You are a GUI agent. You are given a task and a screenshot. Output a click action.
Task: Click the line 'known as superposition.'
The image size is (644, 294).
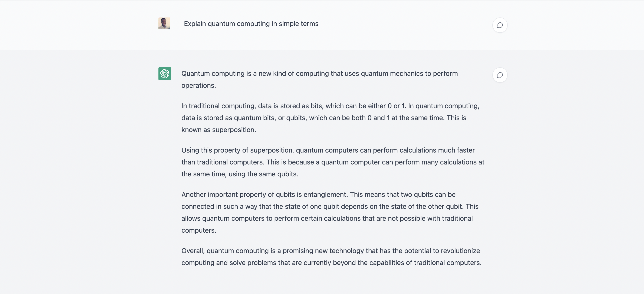[219, 130]
